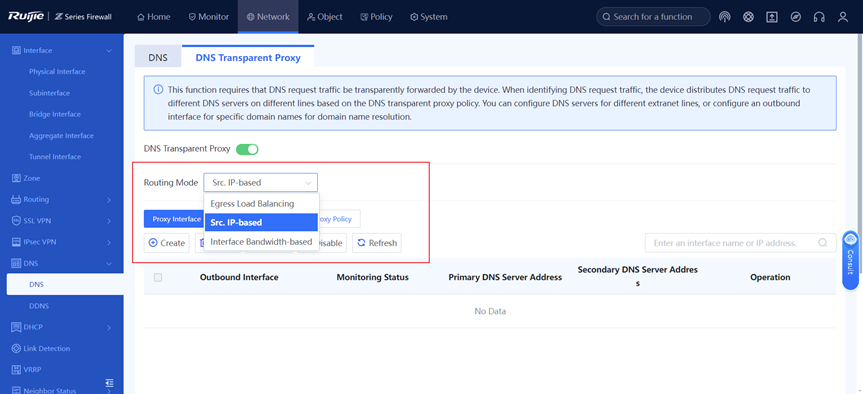This screenshot has height=394, width=863.
Task: Collapse the Interface menu chevron
Action: tap(109, 51)
